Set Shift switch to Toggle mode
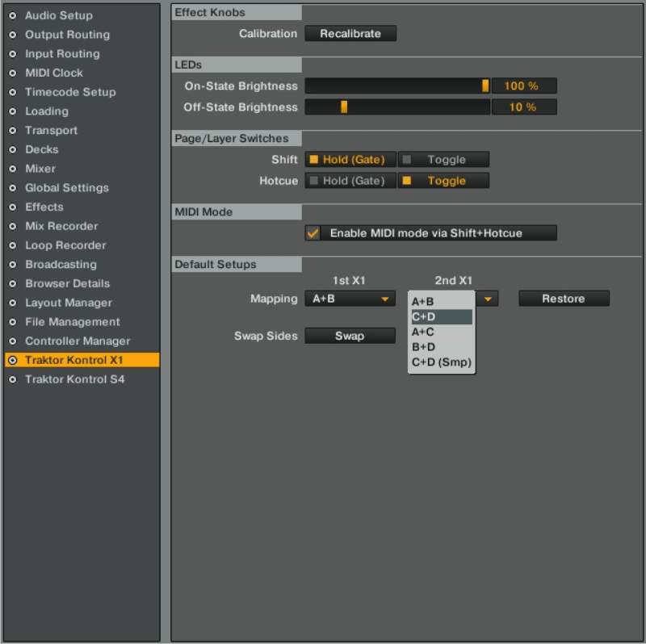Image resolution: width=646 pixels, height=644 pixels. tap(443, 160)
